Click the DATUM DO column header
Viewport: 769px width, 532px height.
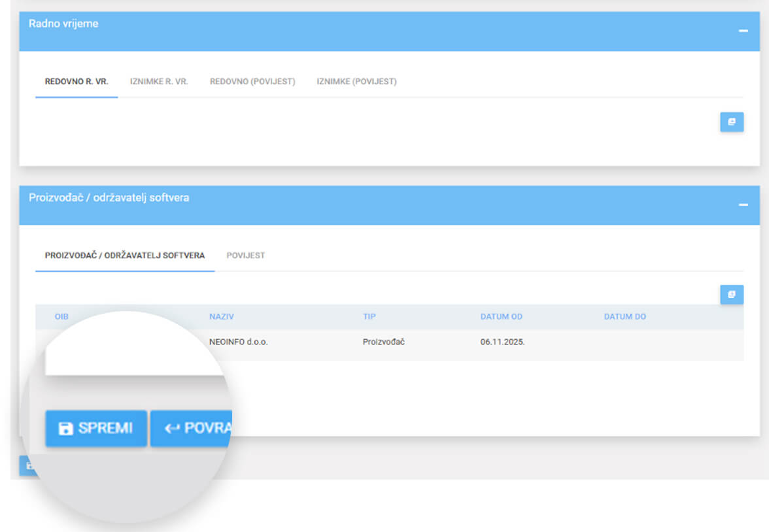click(624, 317)
